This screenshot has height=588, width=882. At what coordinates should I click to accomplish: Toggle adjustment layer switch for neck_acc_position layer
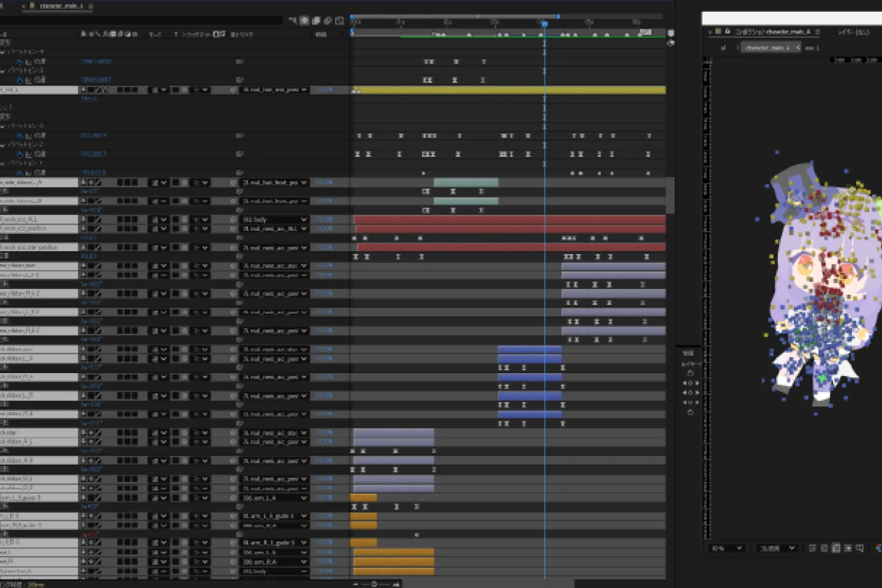[x=127, y=228]
